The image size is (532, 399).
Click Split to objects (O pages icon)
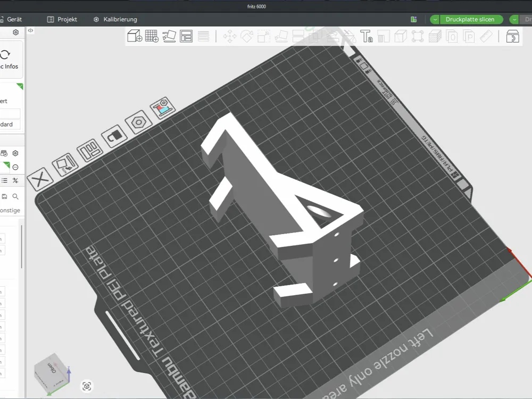[x=452, y=36]
